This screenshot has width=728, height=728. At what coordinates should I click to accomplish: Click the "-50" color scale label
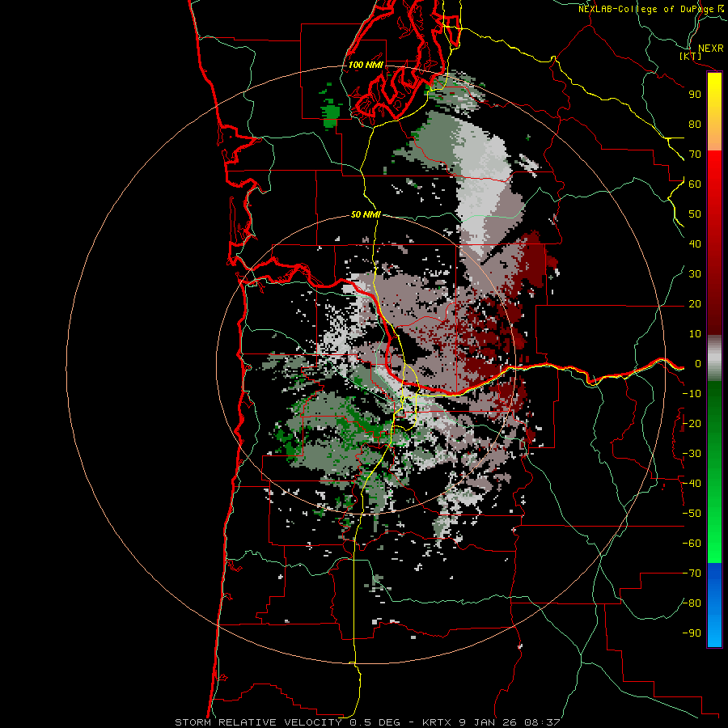point(692,514)
